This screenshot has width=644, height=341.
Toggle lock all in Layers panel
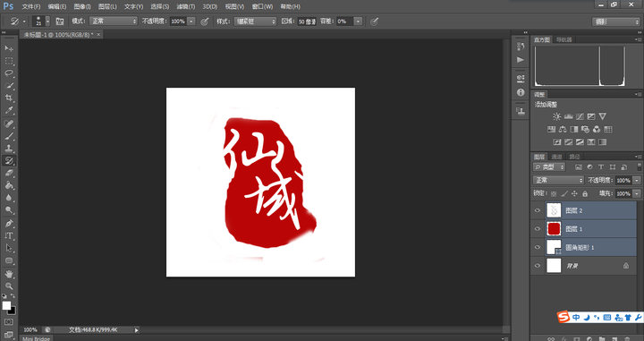tap(585, 193)
